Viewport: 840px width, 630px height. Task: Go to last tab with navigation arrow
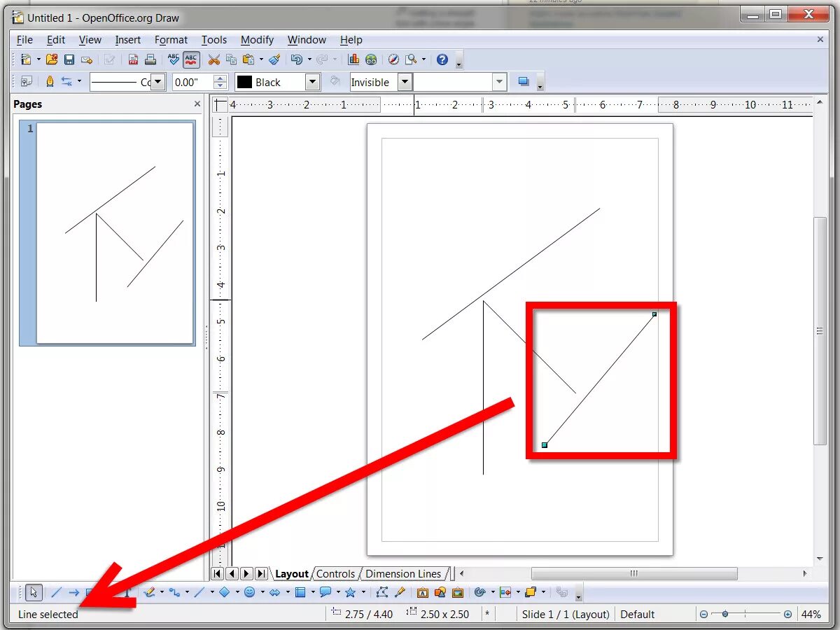click(x=261, y=573)
